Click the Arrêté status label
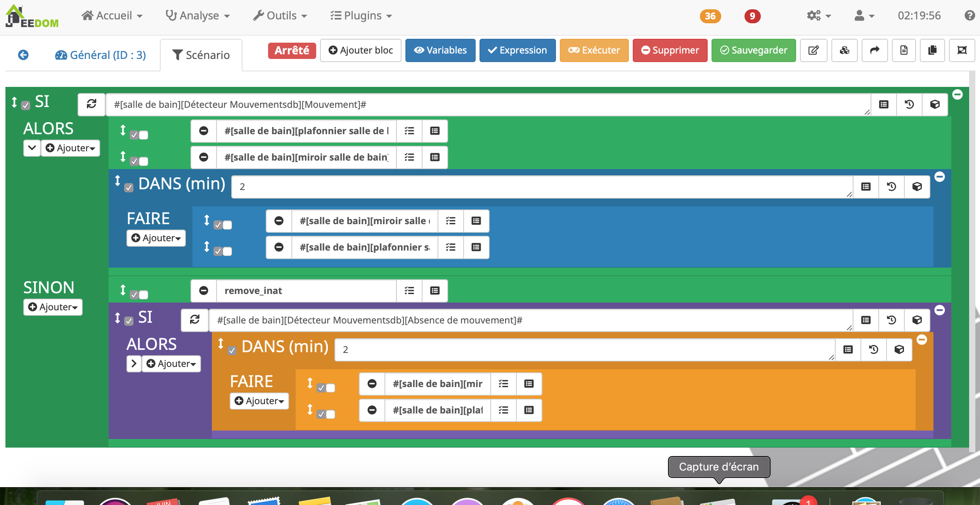This screenshot has width=980, height=505. 292,50
